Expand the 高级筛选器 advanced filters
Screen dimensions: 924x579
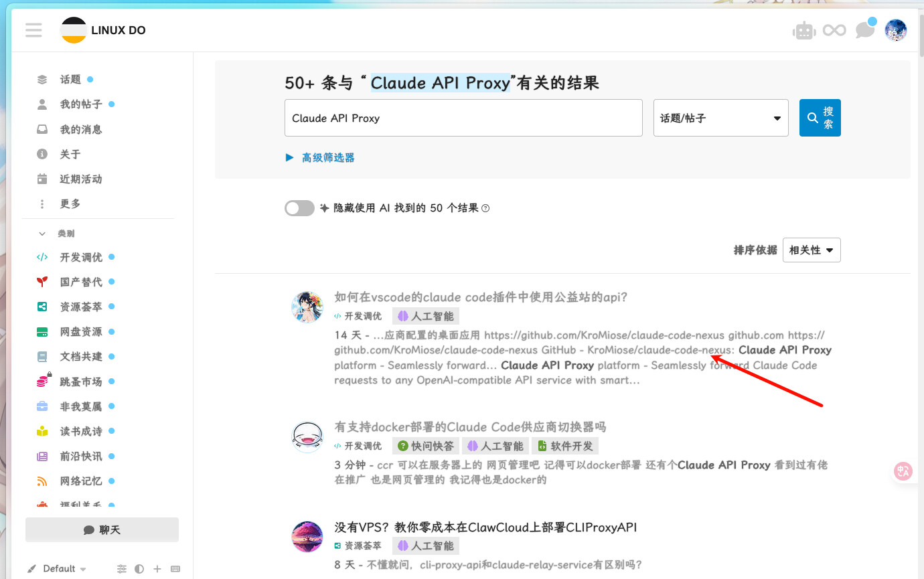(x=320, y=158)
